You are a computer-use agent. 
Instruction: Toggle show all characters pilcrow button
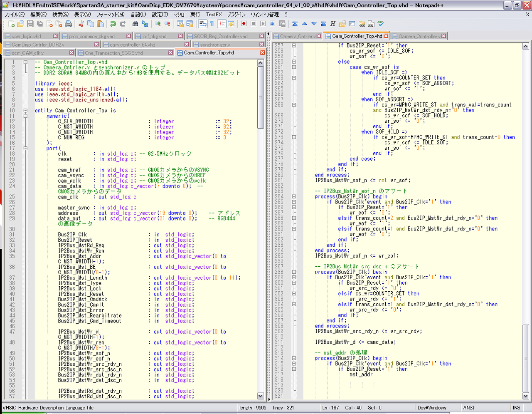(x=212, y=24)
